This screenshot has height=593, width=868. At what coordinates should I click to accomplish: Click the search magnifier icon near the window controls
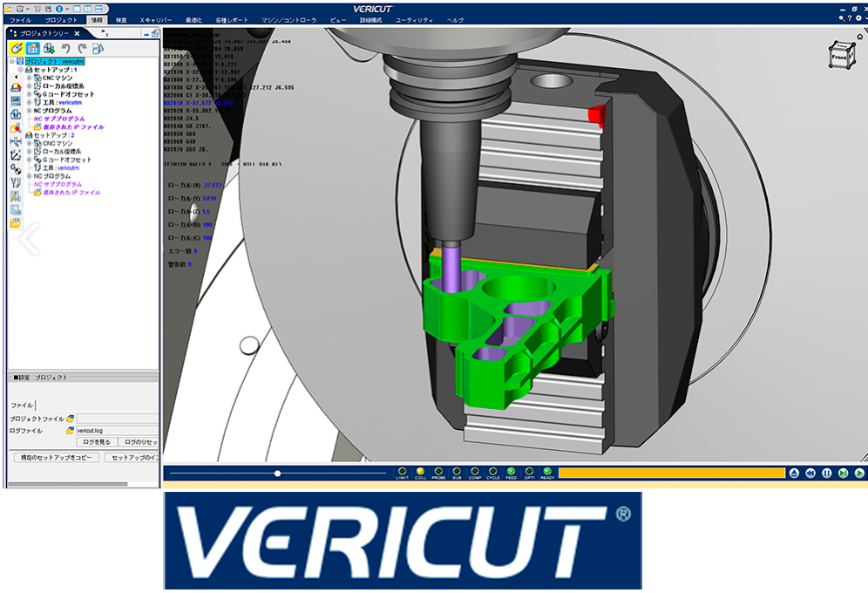pos(842,18)
